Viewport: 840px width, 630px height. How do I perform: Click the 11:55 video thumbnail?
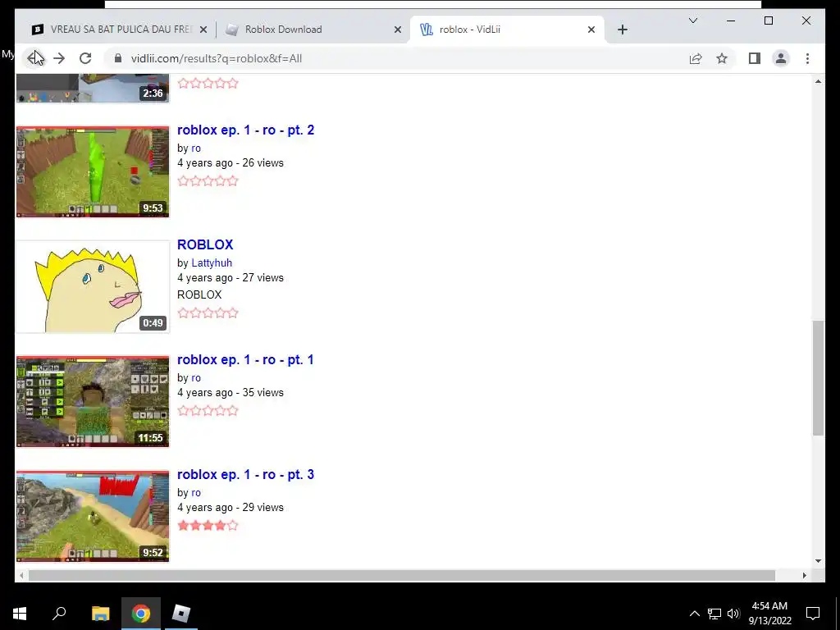point(93,401)
